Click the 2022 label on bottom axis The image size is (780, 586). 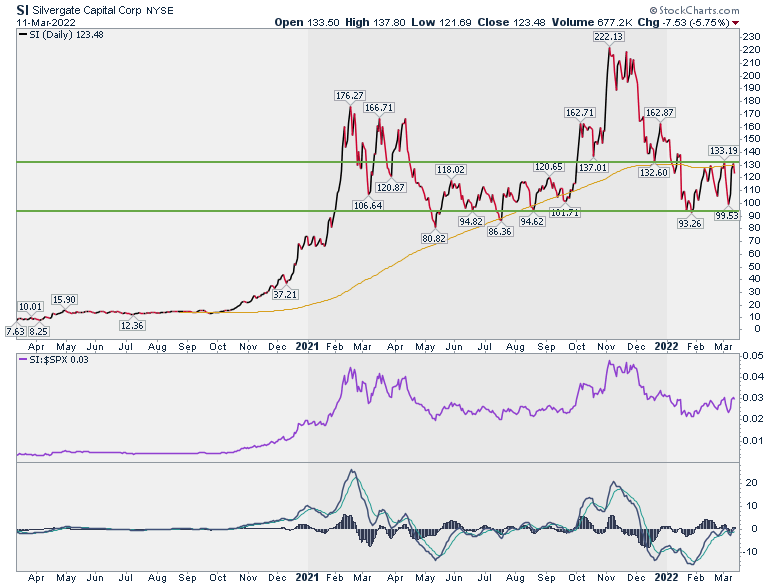(666, 577)
